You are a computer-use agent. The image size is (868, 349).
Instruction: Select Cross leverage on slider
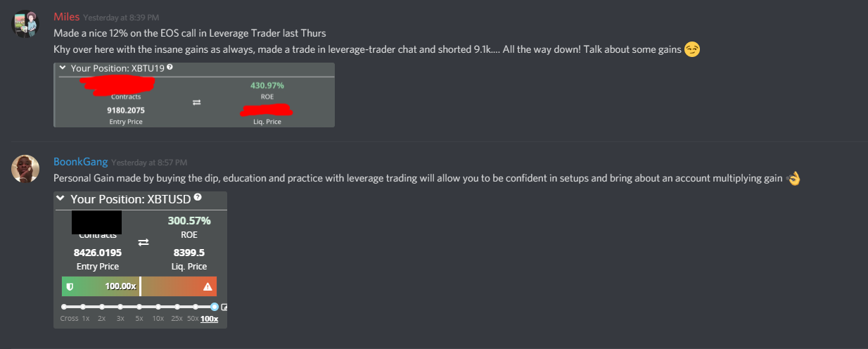click(65, 307)
